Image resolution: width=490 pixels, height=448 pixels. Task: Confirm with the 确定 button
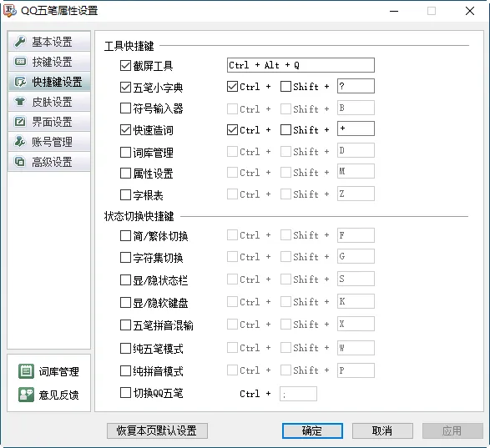[x=312, y=430]
